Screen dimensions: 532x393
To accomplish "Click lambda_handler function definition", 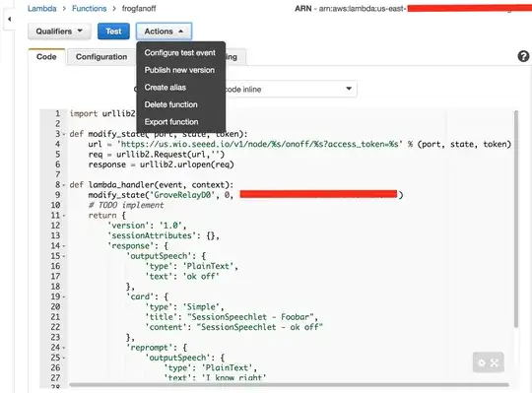I will click(152, 185).
